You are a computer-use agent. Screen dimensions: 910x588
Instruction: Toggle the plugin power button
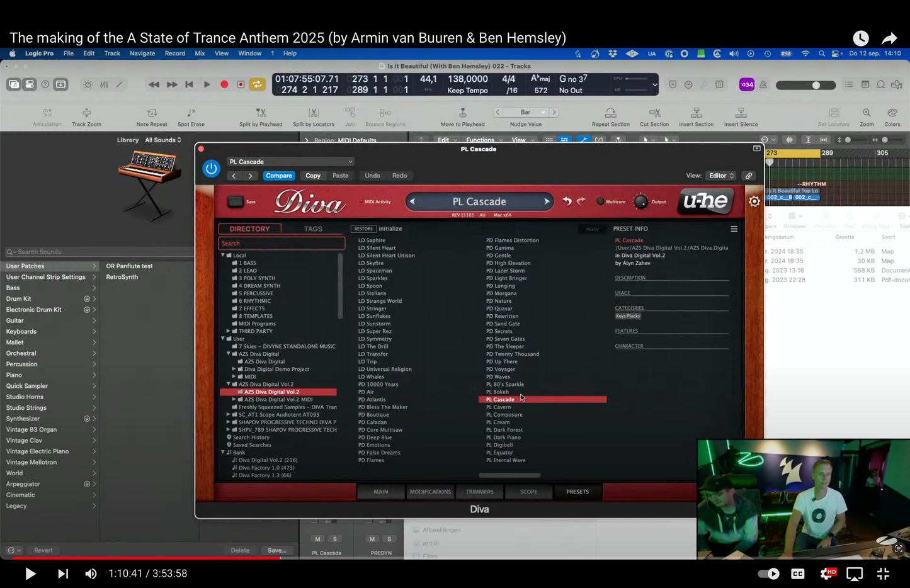211,169
